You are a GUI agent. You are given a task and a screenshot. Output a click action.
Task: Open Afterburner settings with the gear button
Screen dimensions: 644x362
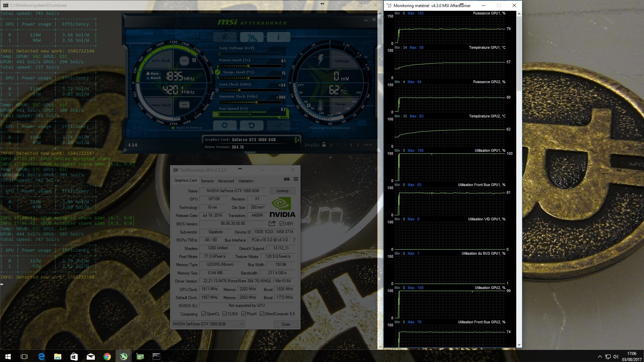[x=225, y=125]
